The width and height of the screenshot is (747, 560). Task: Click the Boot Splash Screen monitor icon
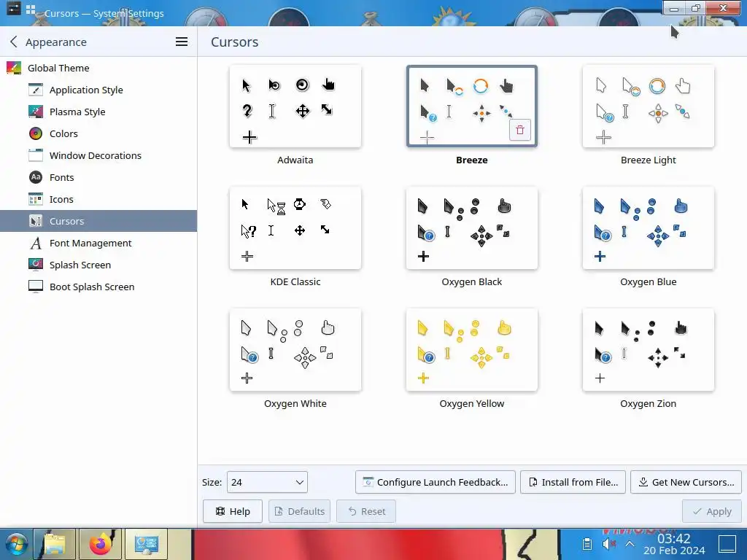36,287
